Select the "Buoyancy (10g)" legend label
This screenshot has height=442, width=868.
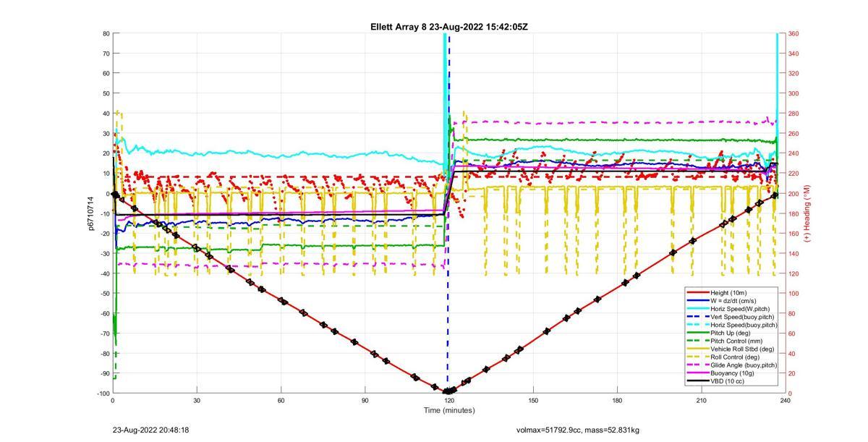733,373
